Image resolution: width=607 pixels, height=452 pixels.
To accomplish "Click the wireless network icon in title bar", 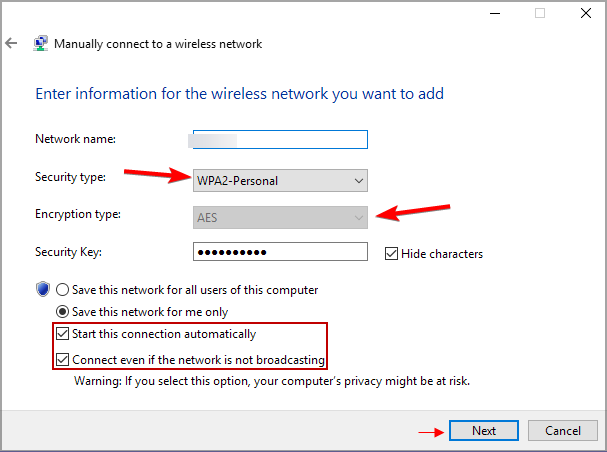I will coord(40,44).
